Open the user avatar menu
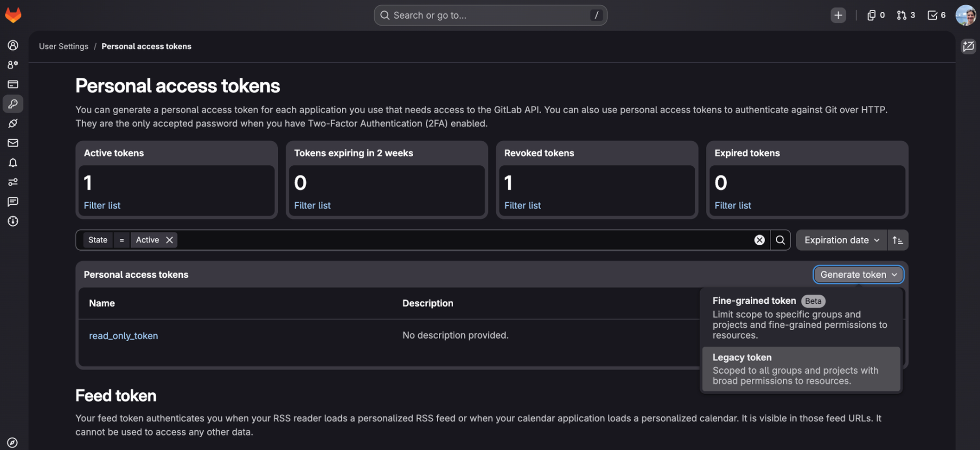Viewport: 980px width, 450px height. [966, 15]
